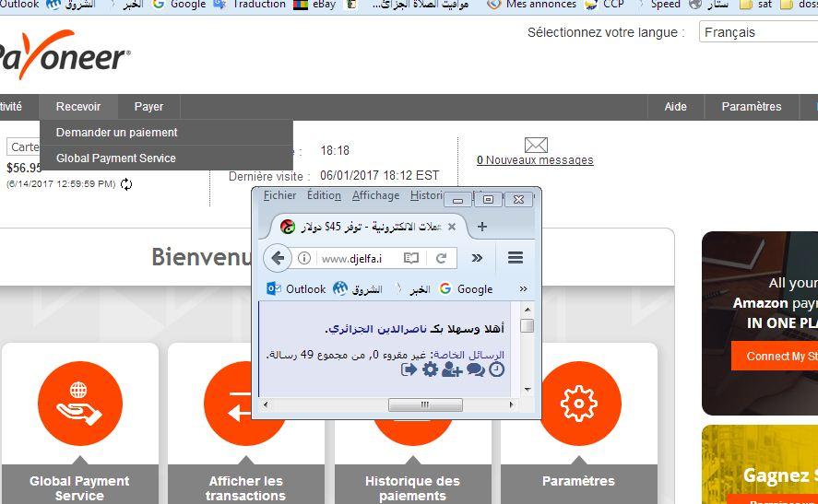The width and height of the screenshot is (818, 504).
Task: Open forum conversations speech bubbles icon
Action: coord(475,369)
